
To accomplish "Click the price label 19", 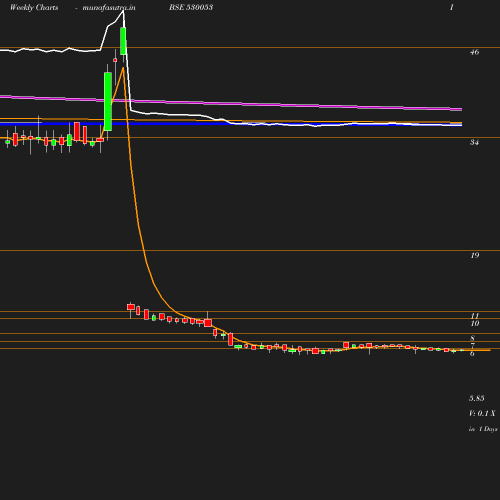I will [475, 255].
